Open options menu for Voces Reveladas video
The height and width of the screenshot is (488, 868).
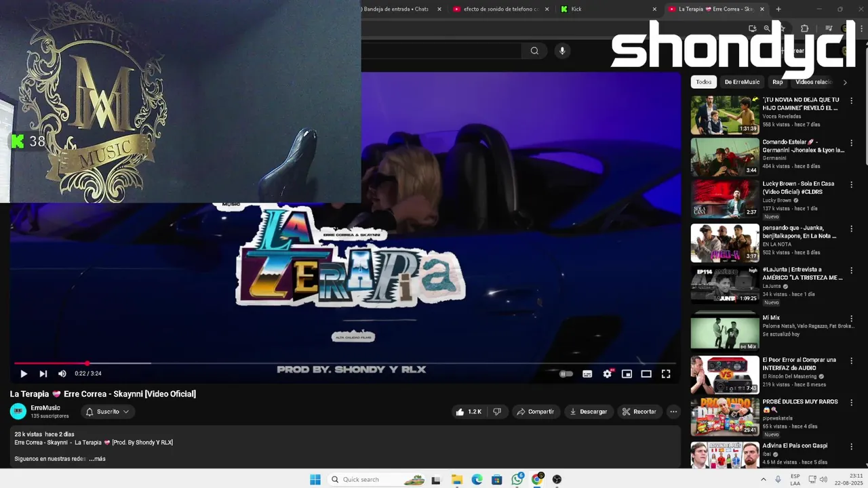tap(851, 100)
